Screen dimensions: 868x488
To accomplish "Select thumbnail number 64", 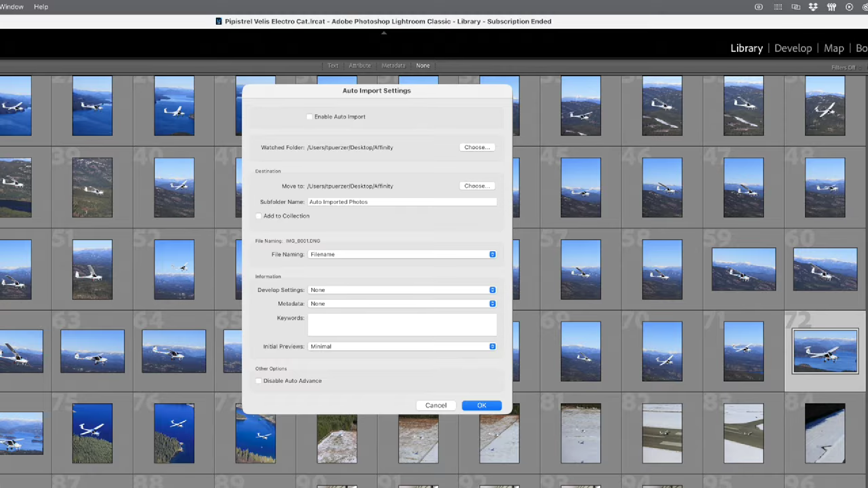I will coord(174,351).
